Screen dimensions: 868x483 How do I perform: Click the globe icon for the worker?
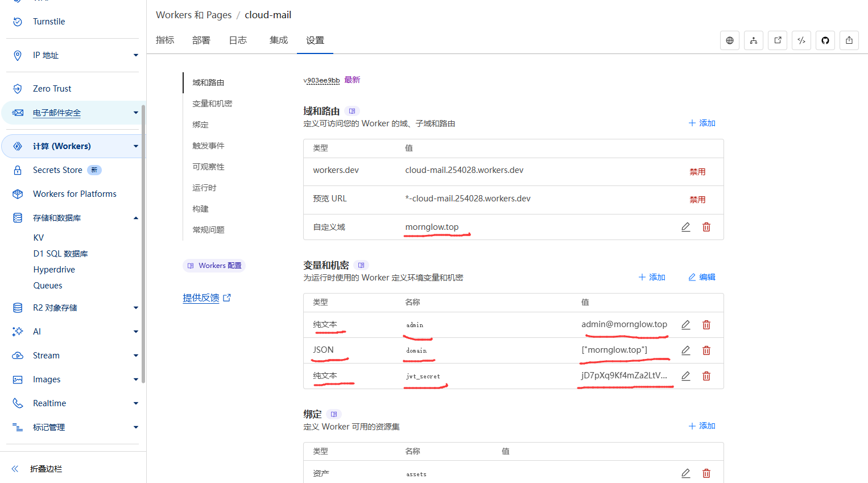tap(730, 40)
